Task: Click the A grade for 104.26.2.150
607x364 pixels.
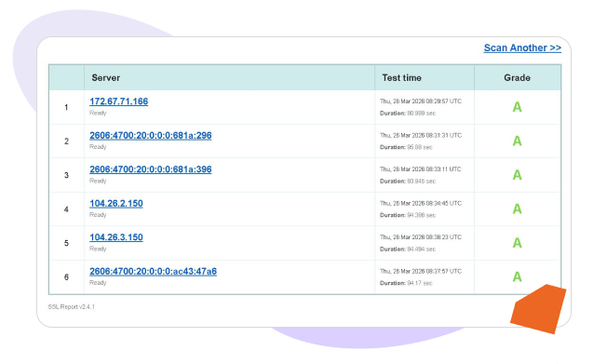Action: coord(518,209)
